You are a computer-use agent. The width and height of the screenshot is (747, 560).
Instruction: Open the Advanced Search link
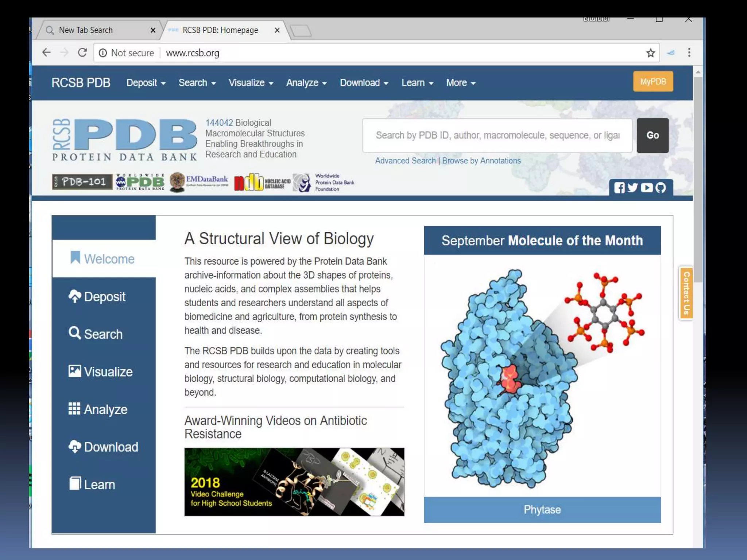[x=405, y=161]
